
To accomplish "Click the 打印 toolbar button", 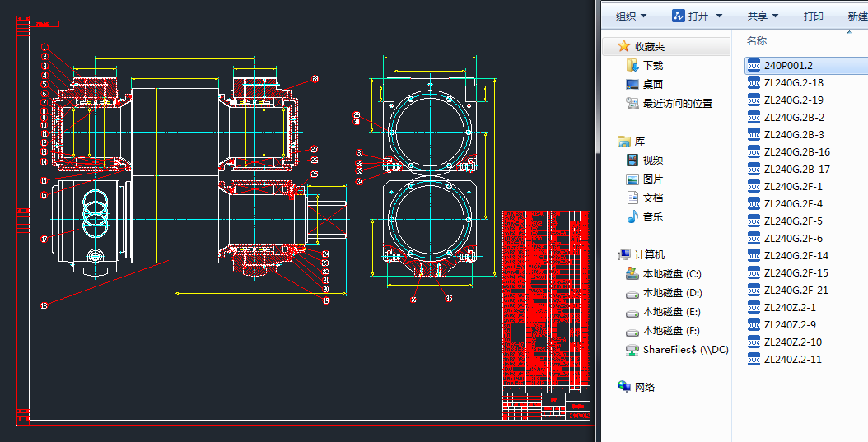I will click(x=813, y=16).
